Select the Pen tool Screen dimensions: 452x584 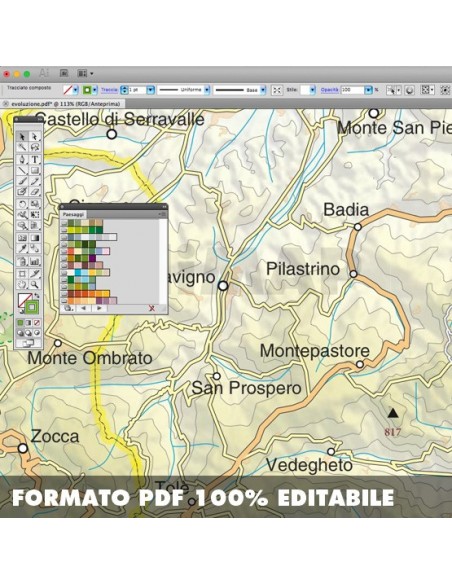pos(22,159)
